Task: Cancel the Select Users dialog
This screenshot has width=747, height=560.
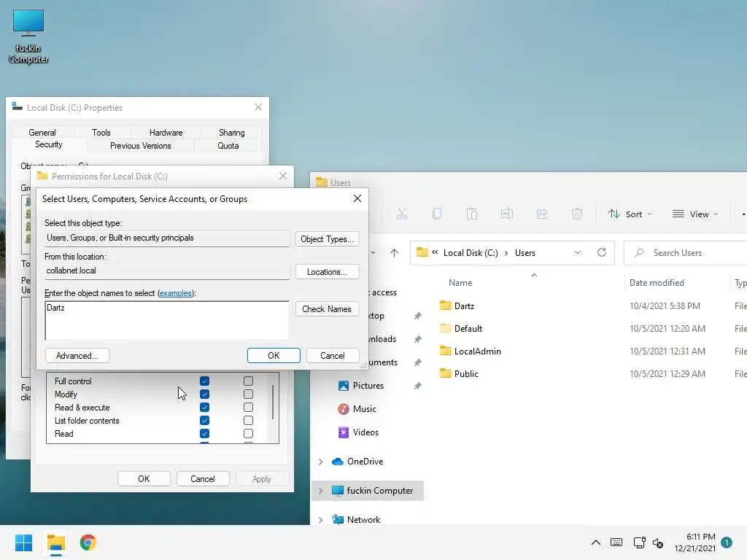Action: pyautogui.click(x=333, y=356)
